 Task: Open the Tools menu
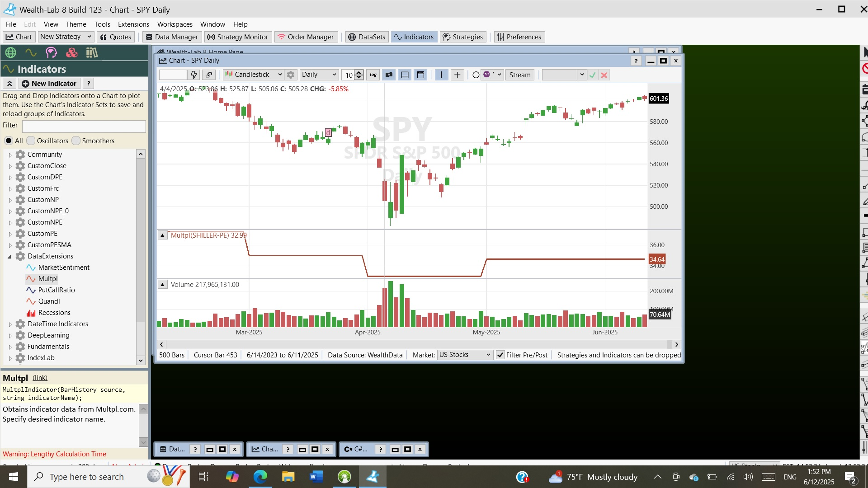pyautogui.click(x=102, y=24)
